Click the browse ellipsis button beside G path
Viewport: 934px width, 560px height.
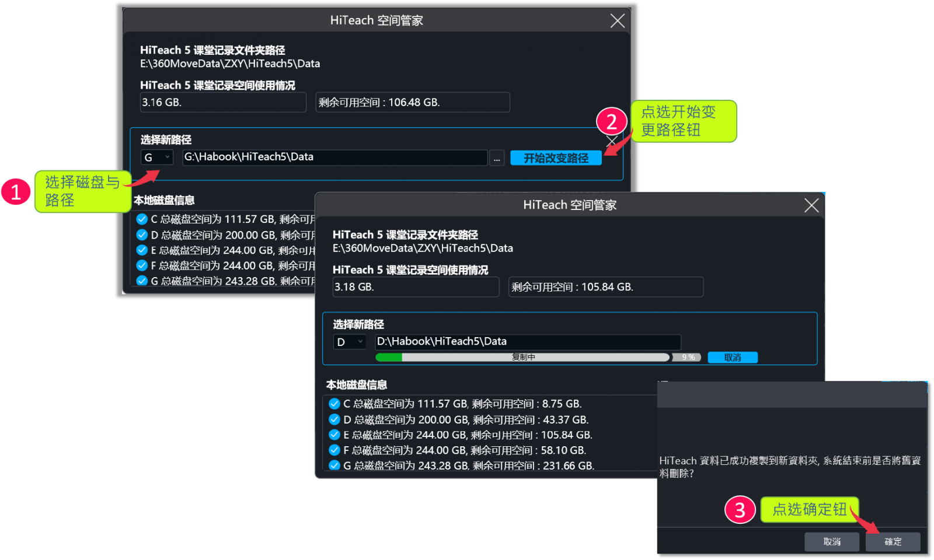pyautogui.click(x=497, y=158)
